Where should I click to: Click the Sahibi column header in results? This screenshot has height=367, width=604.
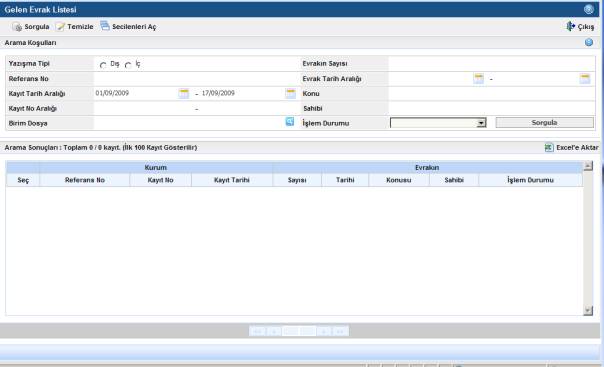454,180
